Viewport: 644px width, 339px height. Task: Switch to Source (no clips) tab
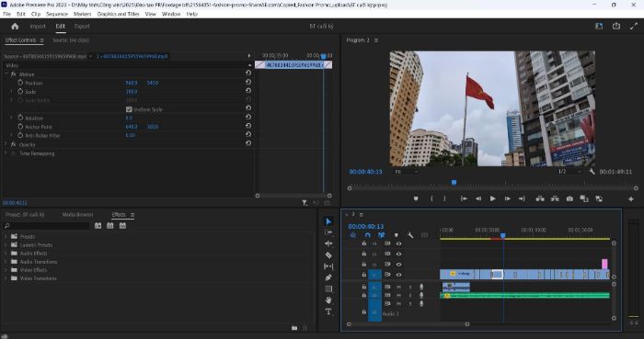[71, 40]
